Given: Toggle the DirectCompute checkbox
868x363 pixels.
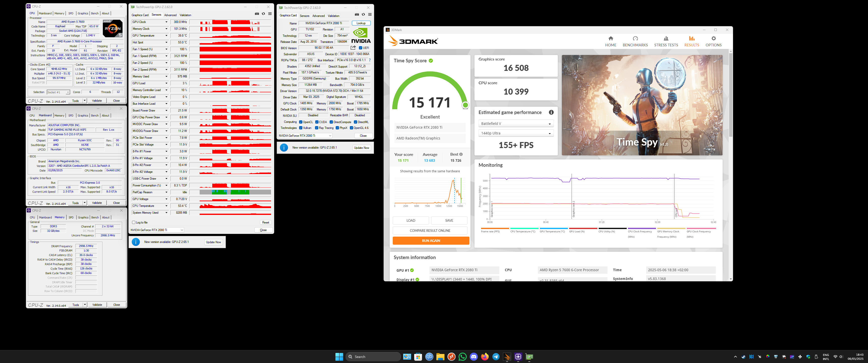Looking at the screenshot, I should point(331,122).
